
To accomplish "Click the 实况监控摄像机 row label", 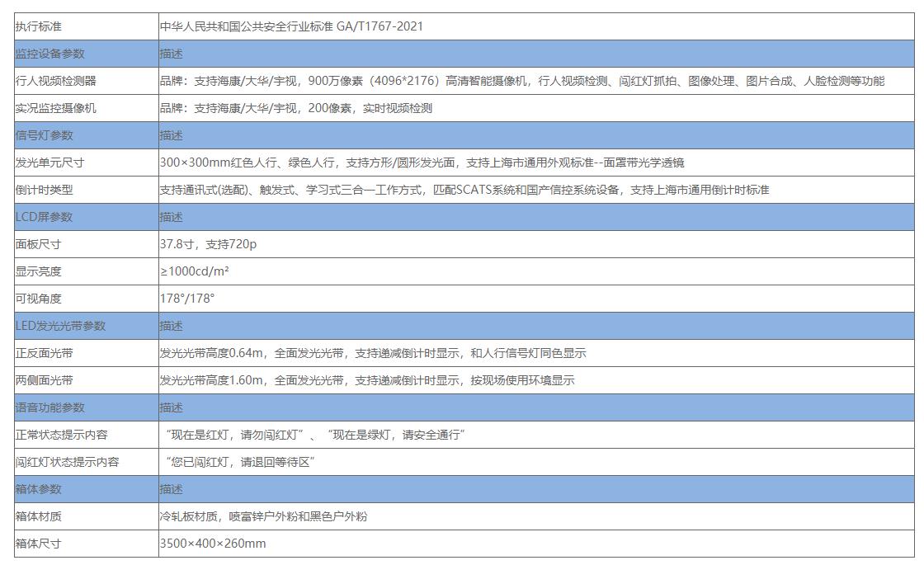I will pyautogui.click(x=55, y=108).
